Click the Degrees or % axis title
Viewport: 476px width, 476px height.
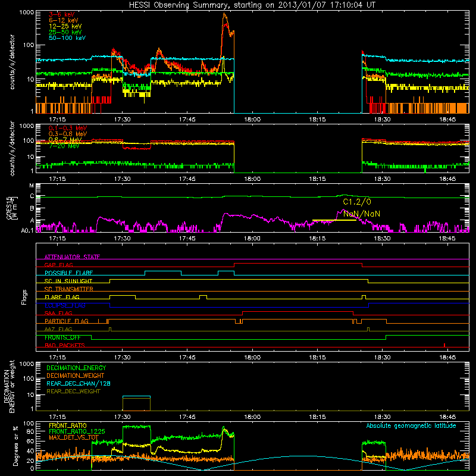(15, 446)
